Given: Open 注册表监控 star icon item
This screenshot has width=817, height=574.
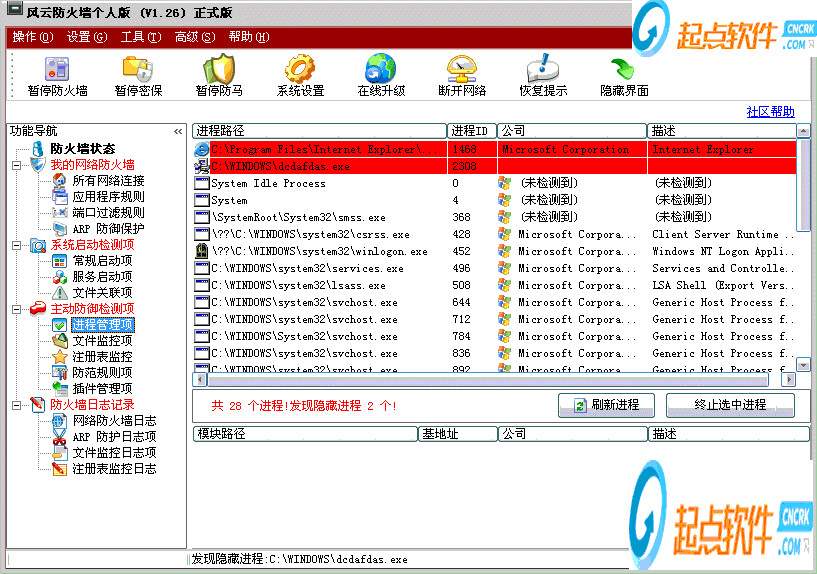Looking at the screenshot, I should click(x=60, y=357).
